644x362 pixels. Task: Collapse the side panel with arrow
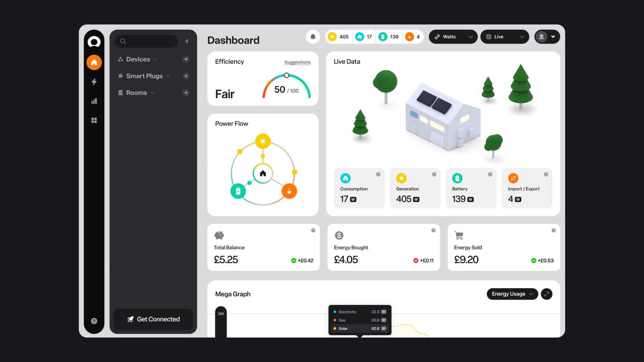click(x=187, y=41)
